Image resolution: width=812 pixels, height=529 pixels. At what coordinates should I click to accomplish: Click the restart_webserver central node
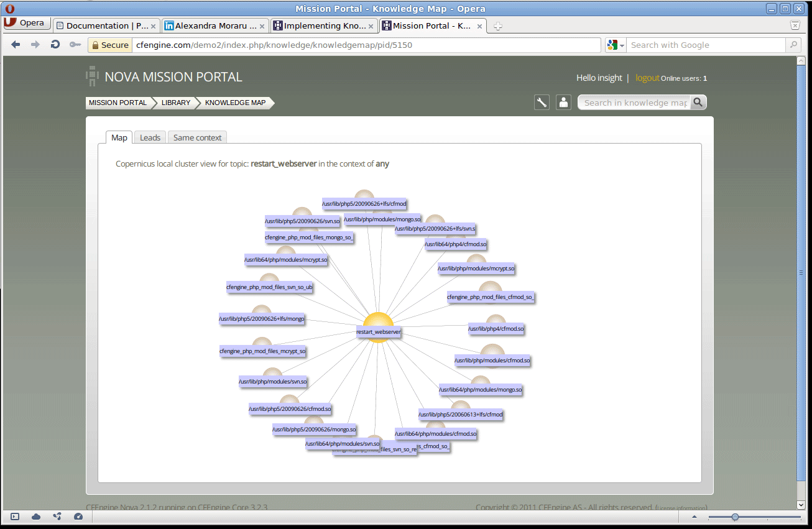[378, 332]
